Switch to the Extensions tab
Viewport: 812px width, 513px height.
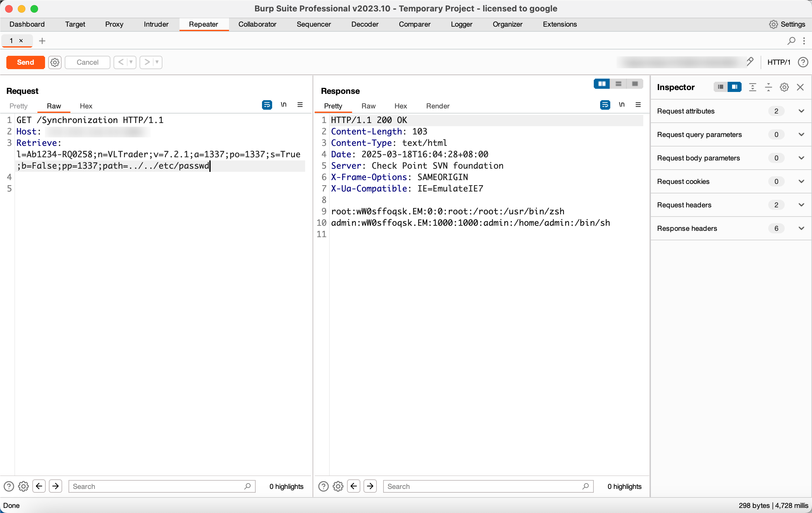560,24
